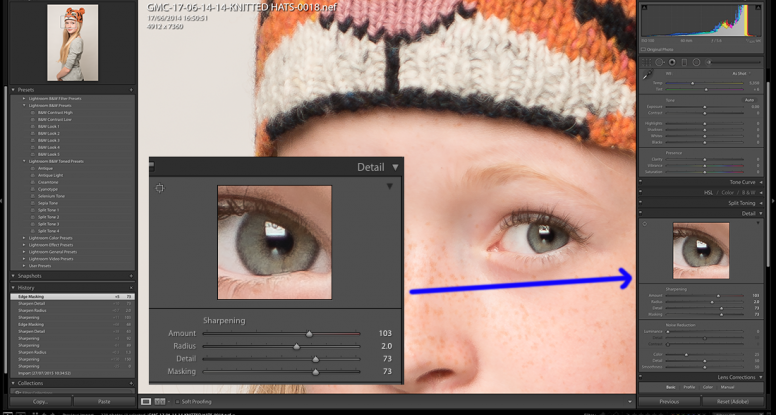Click the Exposure slider
This screenshot has width=776, height=415.
coord(705,106)
